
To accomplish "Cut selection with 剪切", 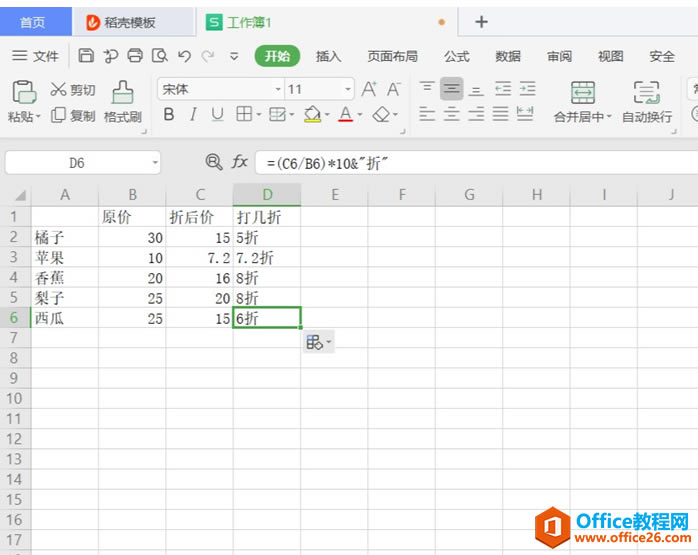I will pos(73,89).
